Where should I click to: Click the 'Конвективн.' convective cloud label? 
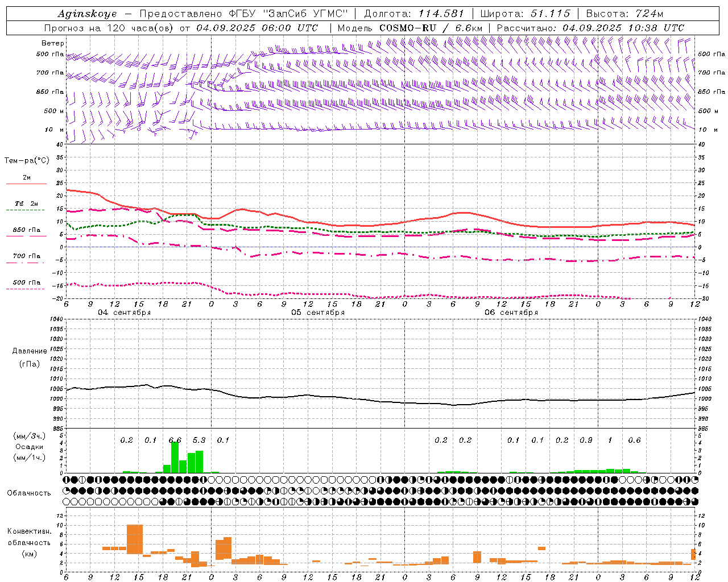(29, 531)
